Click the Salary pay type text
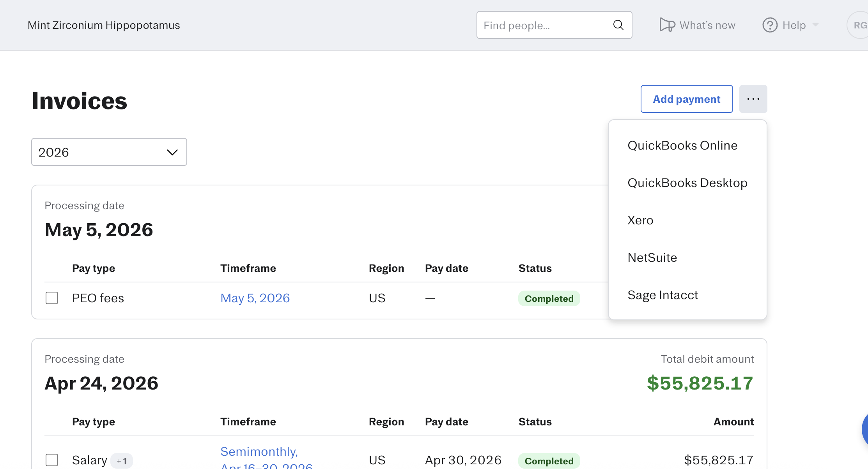Image resolution: width=868 pixels, height=469 pixels. pyautogui.click(x=89, y=460)
